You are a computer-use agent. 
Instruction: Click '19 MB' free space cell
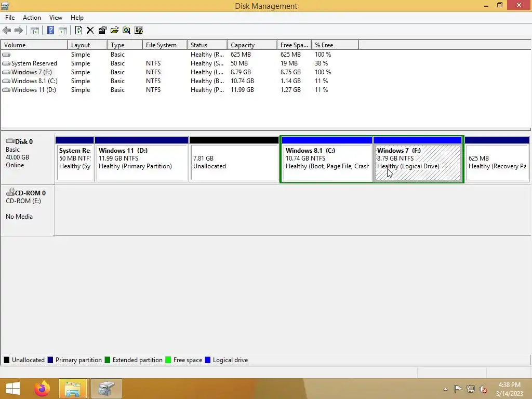click(x=289, y=63)
